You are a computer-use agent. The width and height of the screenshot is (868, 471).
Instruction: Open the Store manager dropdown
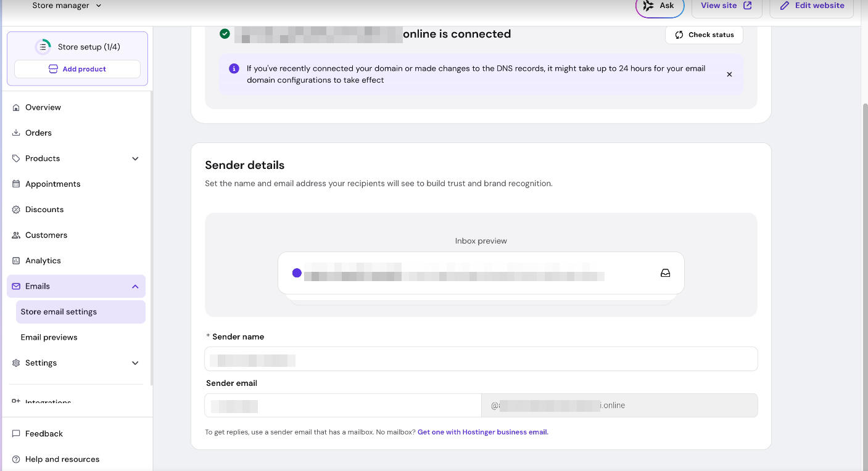point(67,6)
